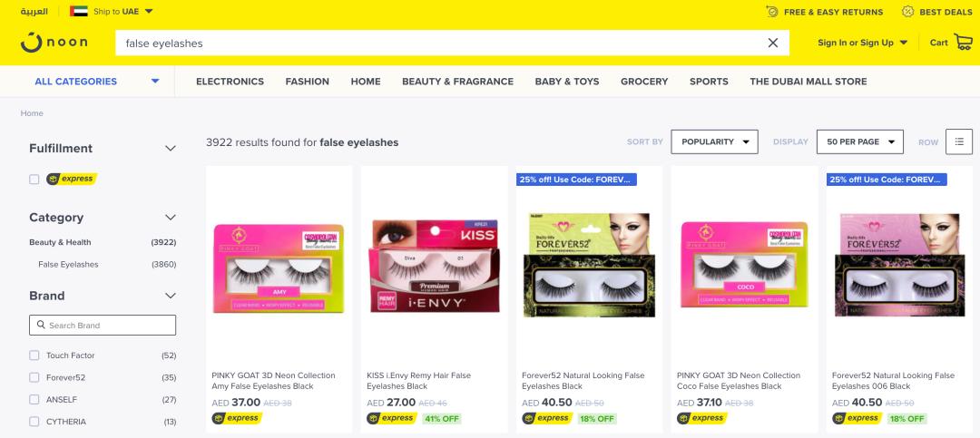Open the 50 Per Page display dropdown
The width and height of the screenshot is (980, 438).
tap(860, 141)
